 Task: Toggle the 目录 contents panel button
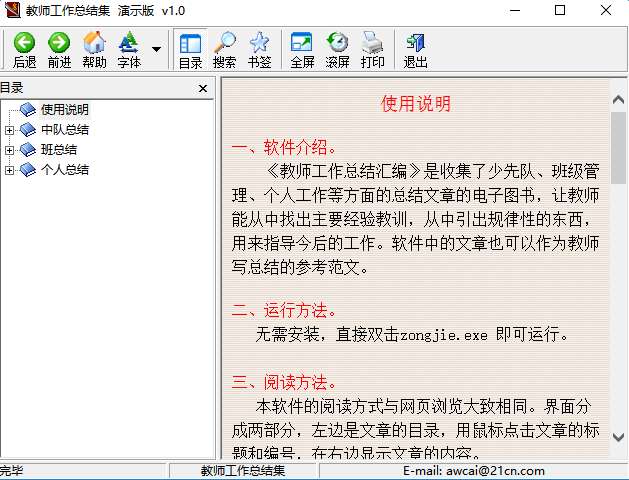[190, 51]
